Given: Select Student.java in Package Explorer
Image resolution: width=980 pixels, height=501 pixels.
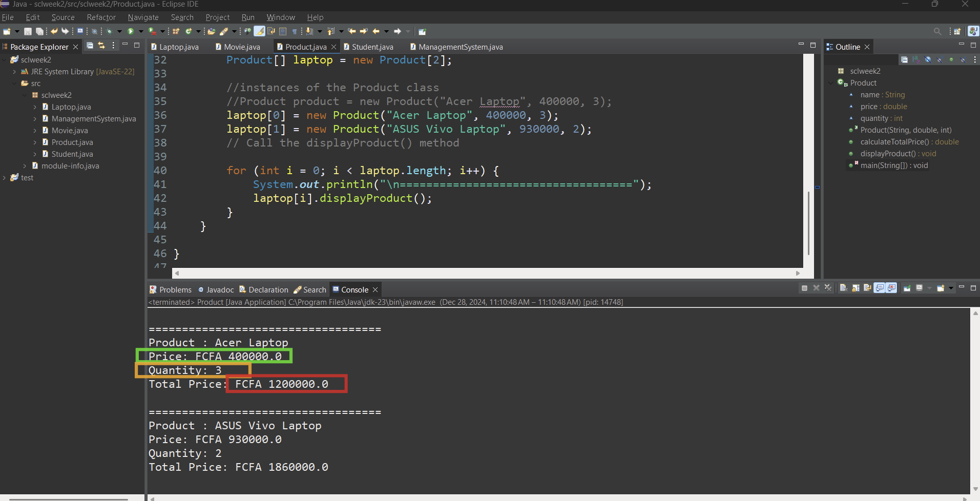Looking at the screenshot, I should [x=72, y=154].
